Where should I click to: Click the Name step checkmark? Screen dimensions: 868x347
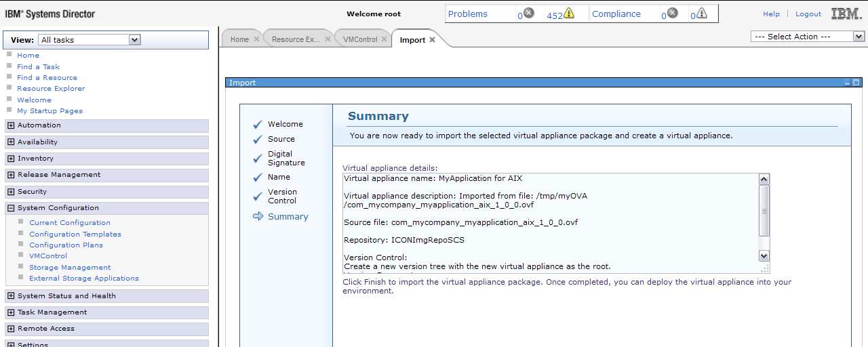coord(257,178)
